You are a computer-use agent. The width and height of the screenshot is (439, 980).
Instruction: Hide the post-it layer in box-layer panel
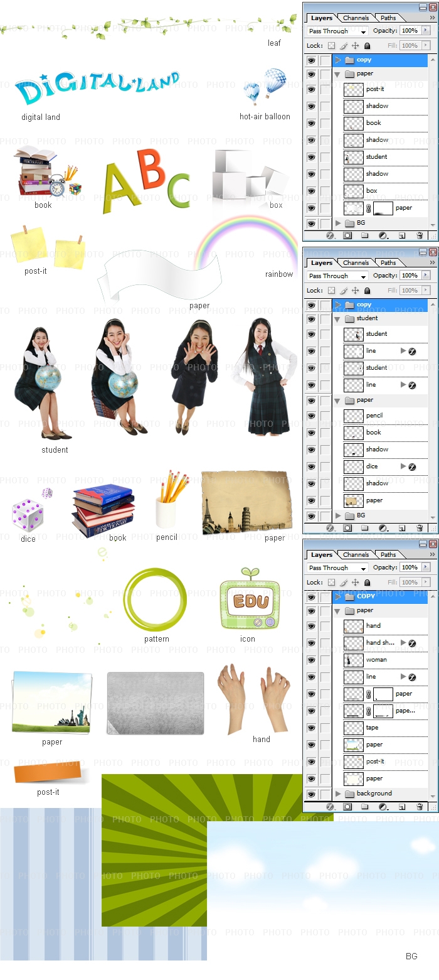pyautogui.click(x=311, y=89)
